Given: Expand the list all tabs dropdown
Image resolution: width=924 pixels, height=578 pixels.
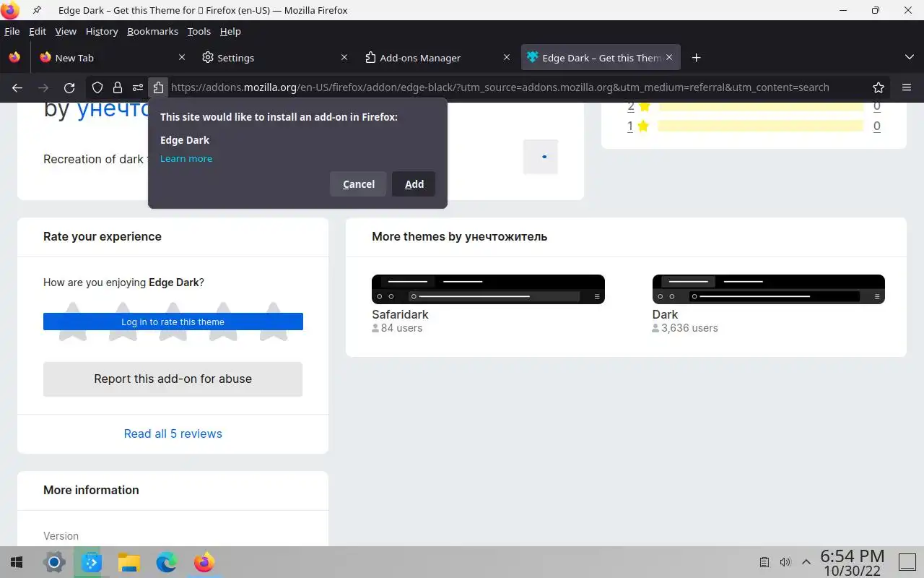Looking at the screenshot, I should [909, 58].
